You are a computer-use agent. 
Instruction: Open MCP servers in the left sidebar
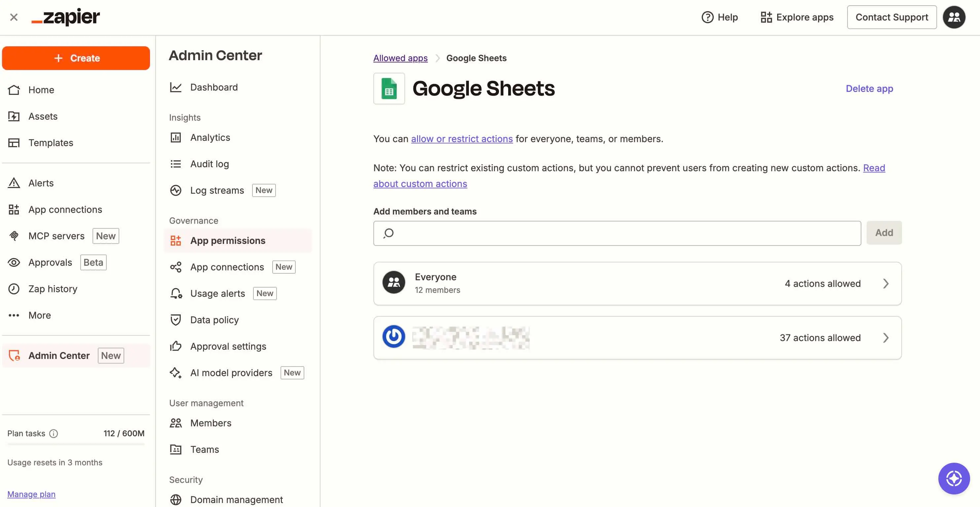click(76, 236)
